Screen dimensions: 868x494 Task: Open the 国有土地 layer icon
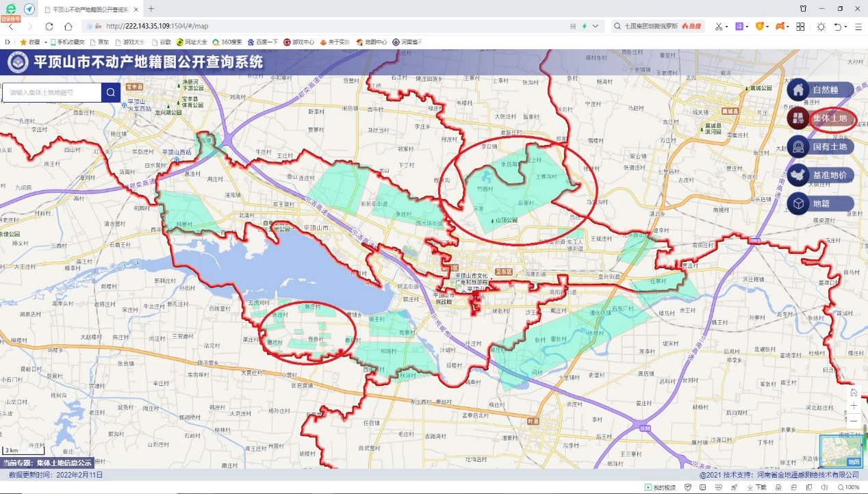797,146
